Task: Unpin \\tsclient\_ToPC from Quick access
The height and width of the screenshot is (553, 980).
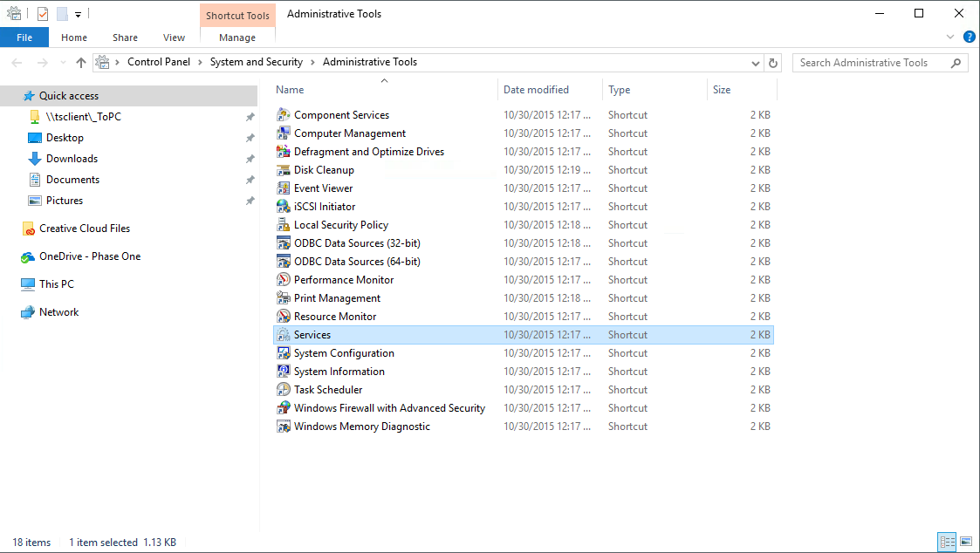Action: (x=250, y=117)
